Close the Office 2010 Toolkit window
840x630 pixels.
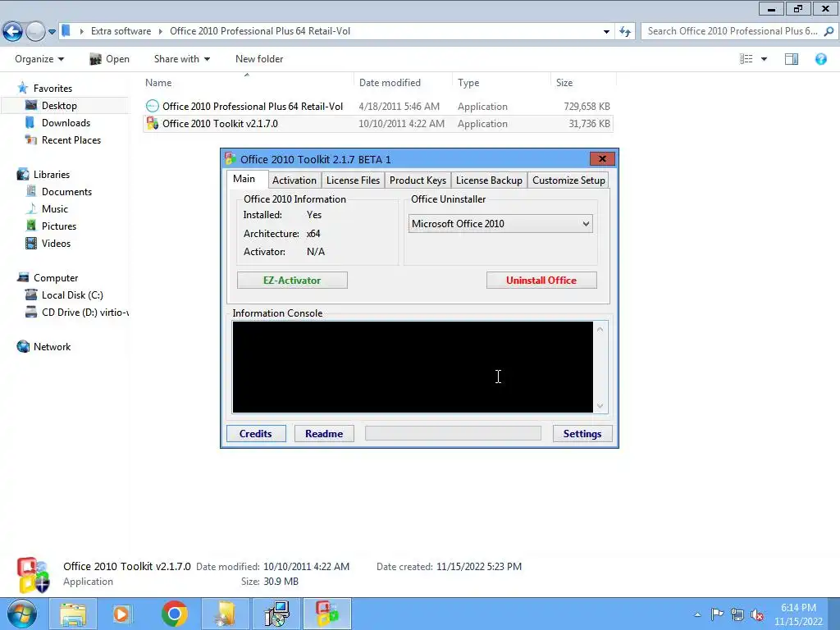[602, 158]
